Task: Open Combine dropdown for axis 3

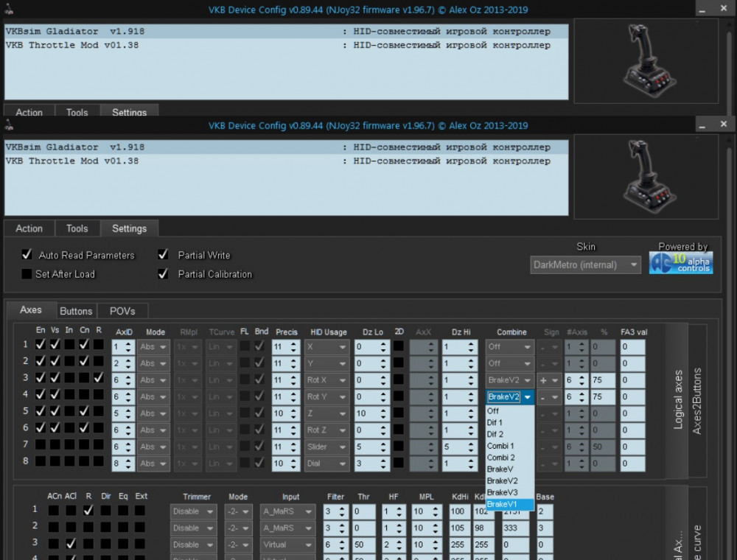Action: point(509,380)
